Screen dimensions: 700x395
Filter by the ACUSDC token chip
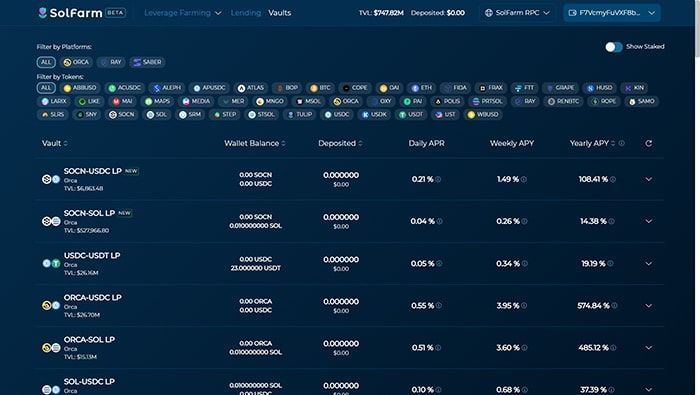(x=125, y=88)
